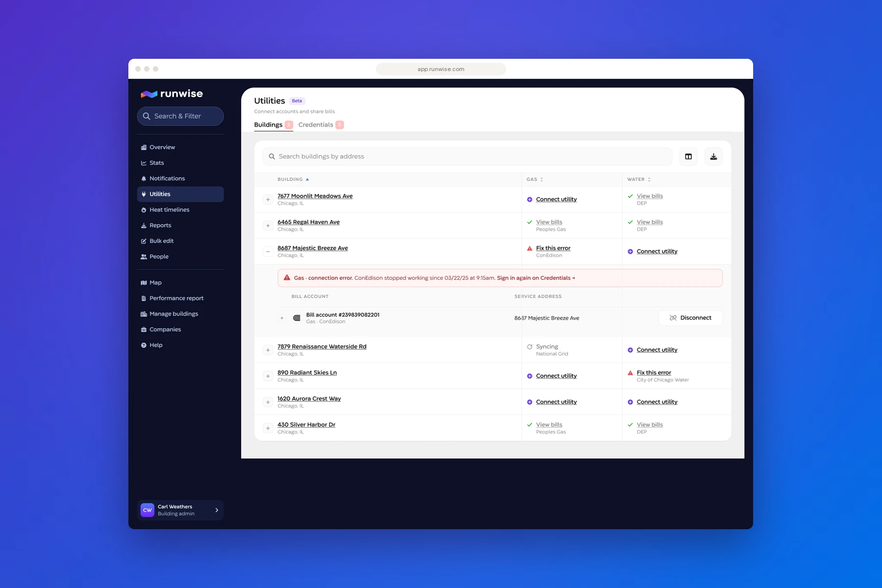View water bills for 430 Silver Harbor
Image resolution: width=882 pixels, height=588 pixels.
pos(650,424)
